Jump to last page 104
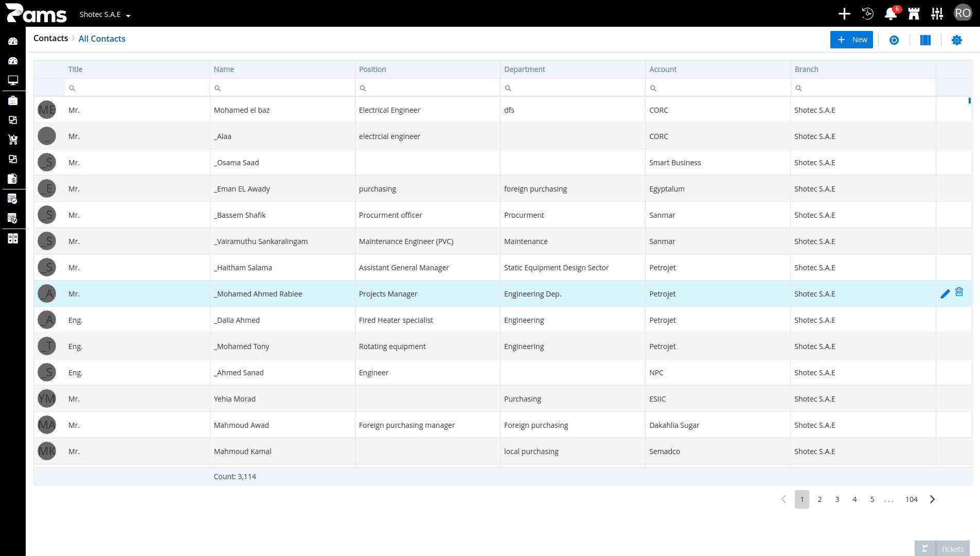 click(912, 499)
